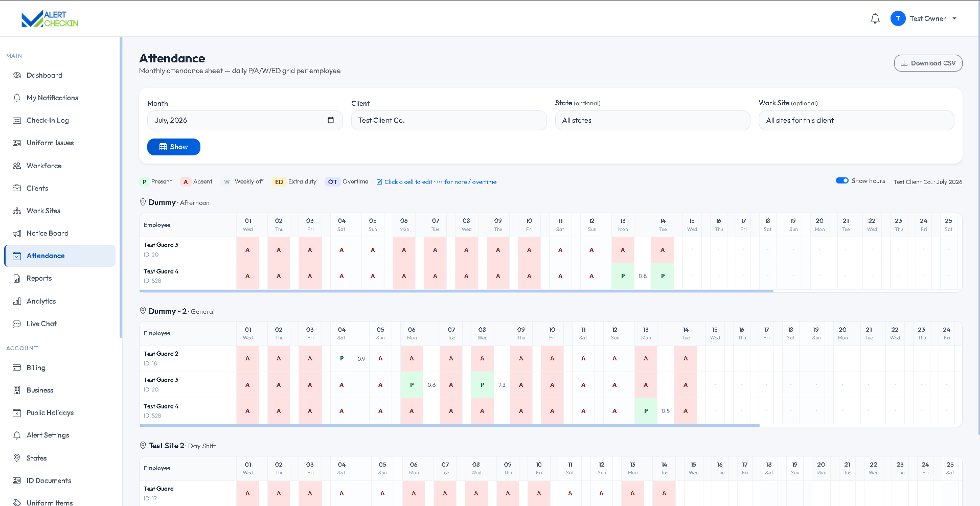Click the Dashboard sidebar icon

(17, 75)
